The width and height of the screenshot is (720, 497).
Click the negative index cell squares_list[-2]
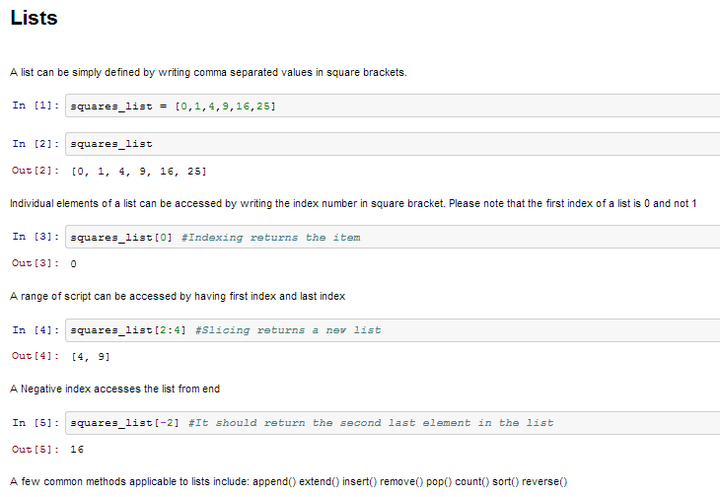tap(393, 423)
